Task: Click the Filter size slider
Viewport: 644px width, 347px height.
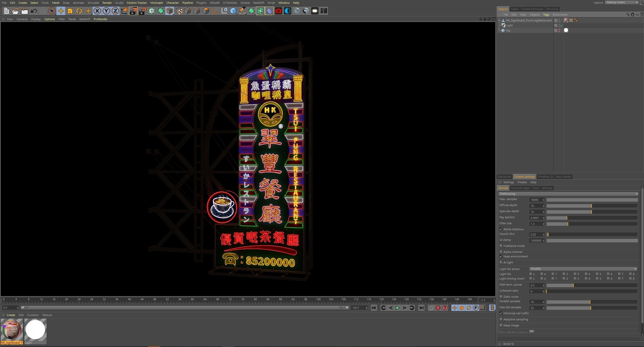Action: (592, 224)
